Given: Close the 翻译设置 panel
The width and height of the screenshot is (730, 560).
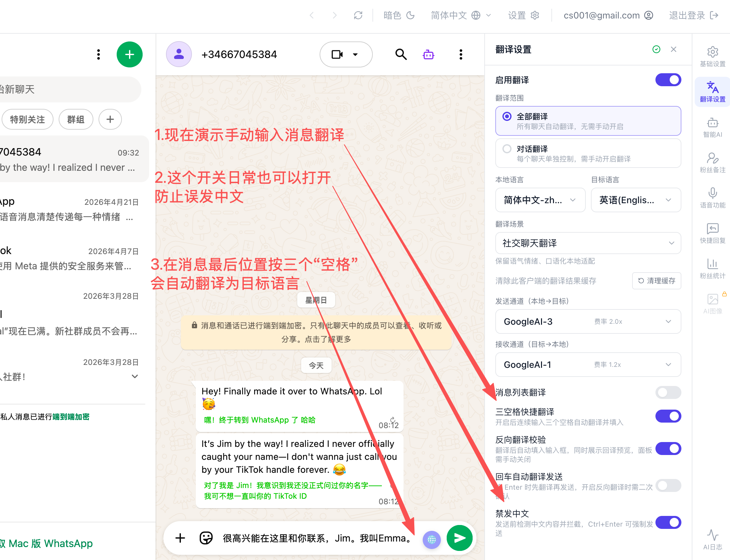Looking at the screenshot, I should pos(673,49).
